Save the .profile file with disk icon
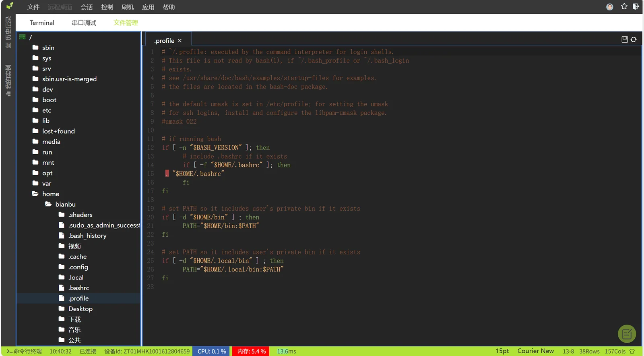 (625, 39)
